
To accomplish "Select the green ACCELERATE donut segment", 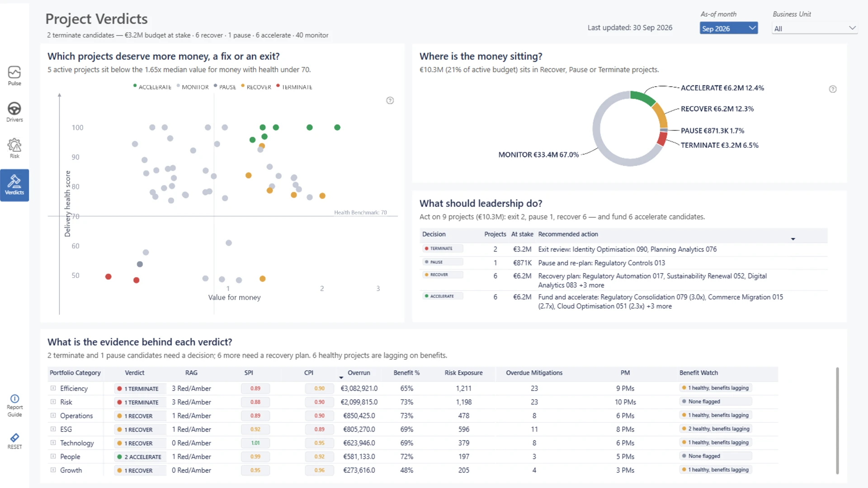I will pos(642,97).
